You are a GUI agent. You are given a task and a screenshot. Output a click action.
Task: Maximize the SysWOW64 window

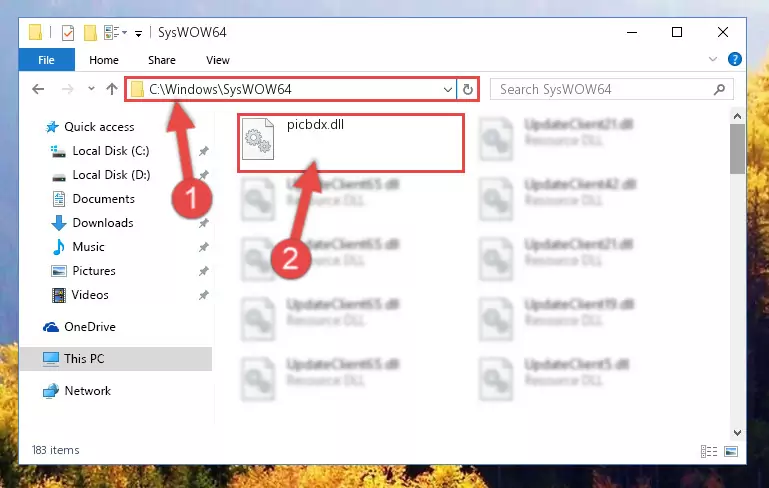tap(677, 32)
